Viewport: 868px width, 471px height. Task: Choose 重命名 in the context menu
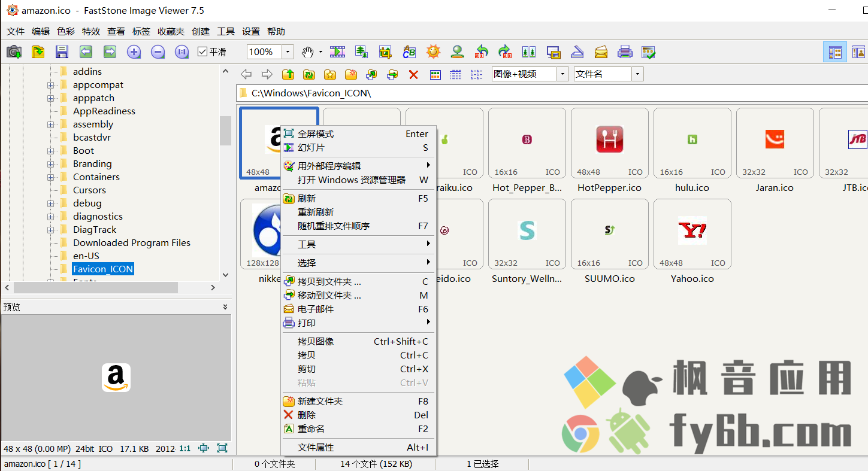click(x=358, y=429)
